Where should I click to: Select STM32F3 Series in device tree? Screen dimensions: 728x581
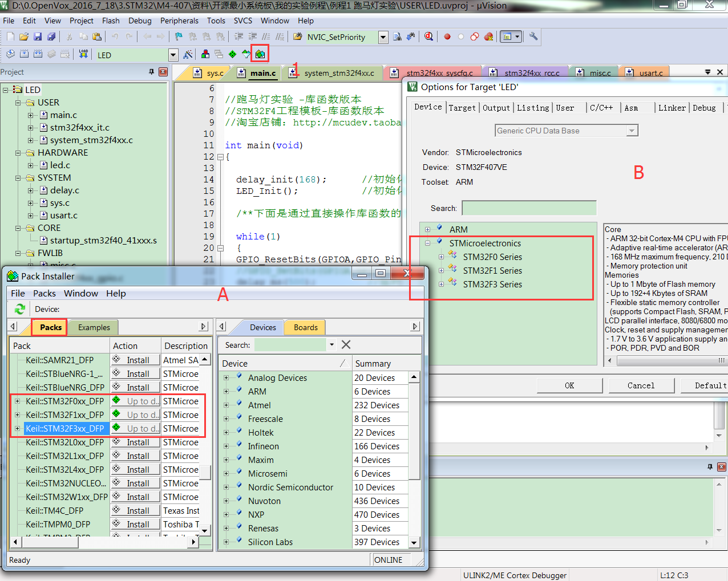coord(492,285)
